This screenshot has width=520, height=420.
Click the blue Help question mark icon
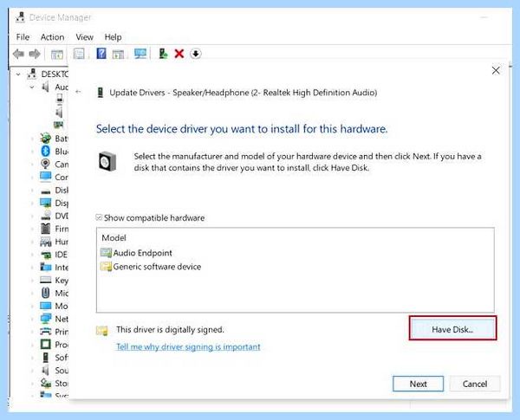pos(101,53)
